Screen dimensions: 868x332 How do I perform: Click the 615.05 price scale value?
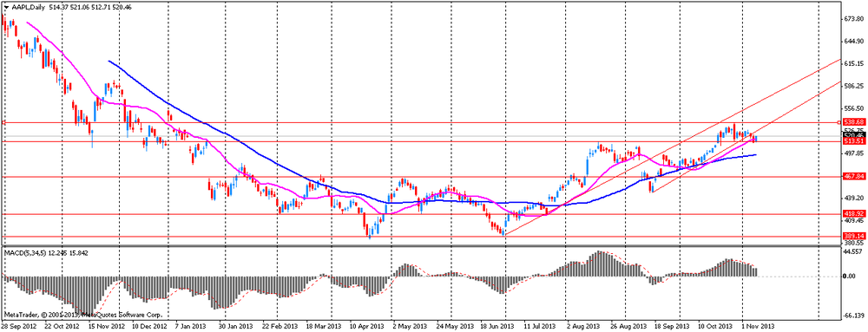pyautogui.click(x=852, y=64)
